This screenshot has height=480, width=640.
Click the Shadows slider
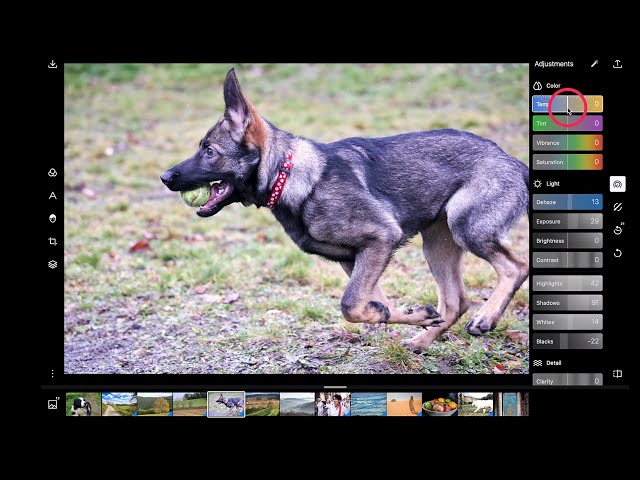pos(567,303)
